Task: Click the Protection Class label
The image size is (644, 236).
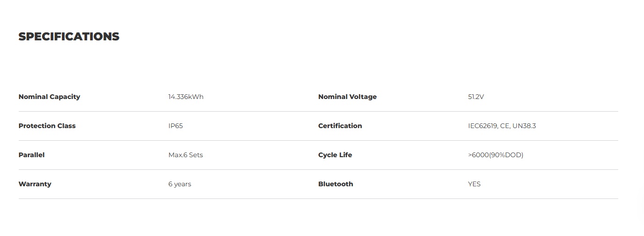Action: pyautogui.click(x=47, y=126)
